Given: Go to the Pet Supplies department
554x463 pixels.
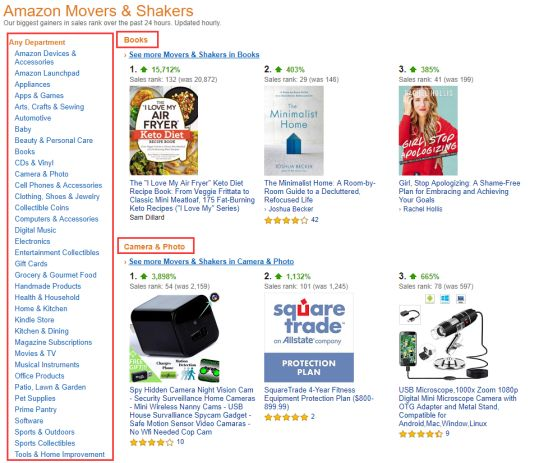Looking at the screenshot, I should tap(35, 398).
